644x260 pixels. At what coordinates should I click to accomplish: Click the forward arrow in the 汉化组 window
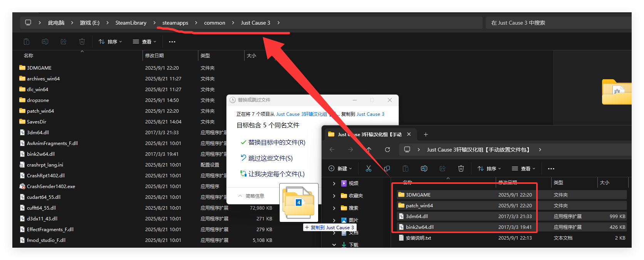[351, 150]
